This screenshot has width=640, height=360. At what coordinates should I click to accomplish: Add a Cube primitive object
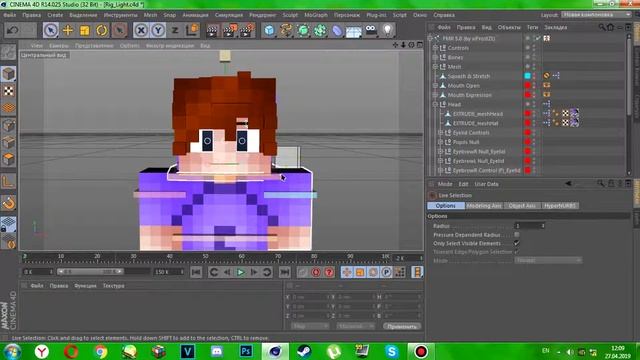point(269,30)
